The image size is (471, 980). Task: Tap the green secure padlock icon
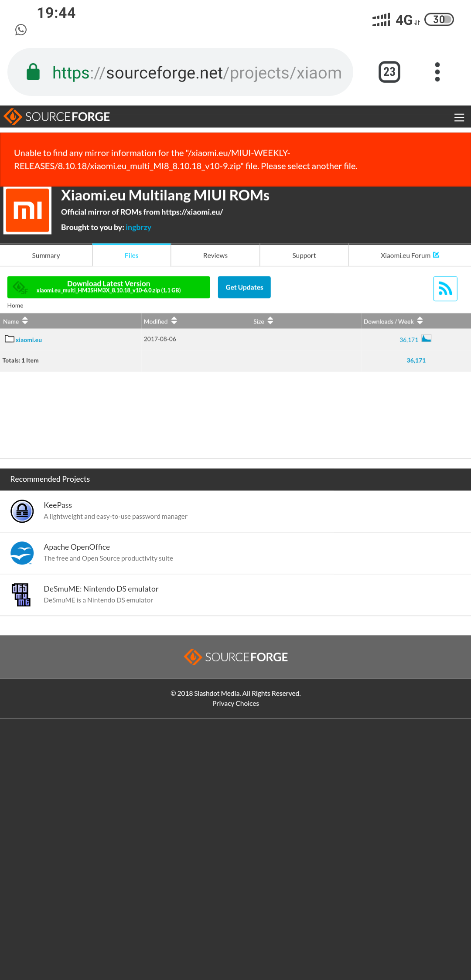(33, 72)
